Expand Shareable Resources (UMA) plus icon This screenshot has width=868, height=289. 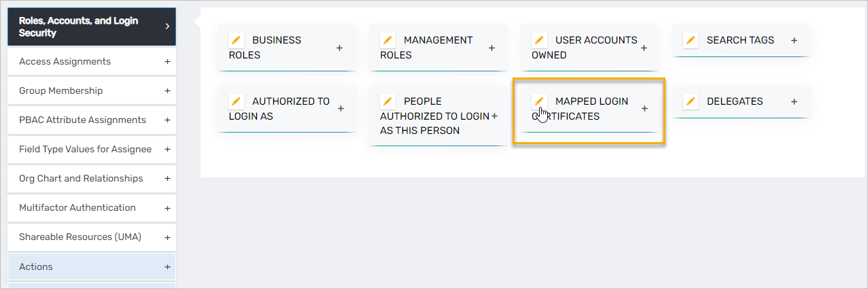[167, 237]
